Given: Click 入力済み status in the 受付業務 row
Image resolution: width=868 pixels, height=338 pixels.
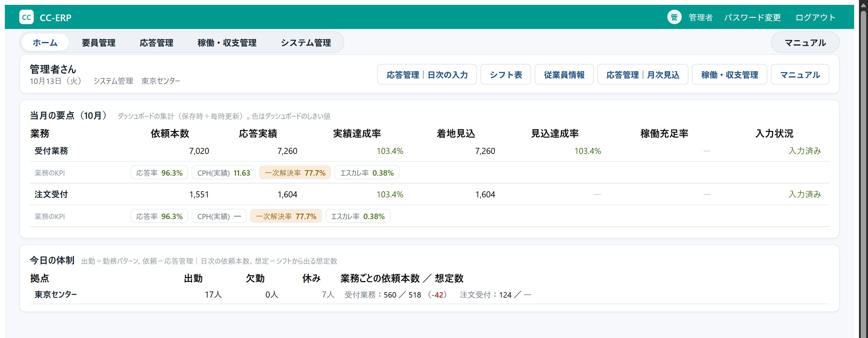Looking at the screenshot, I should tap(805, 151).
